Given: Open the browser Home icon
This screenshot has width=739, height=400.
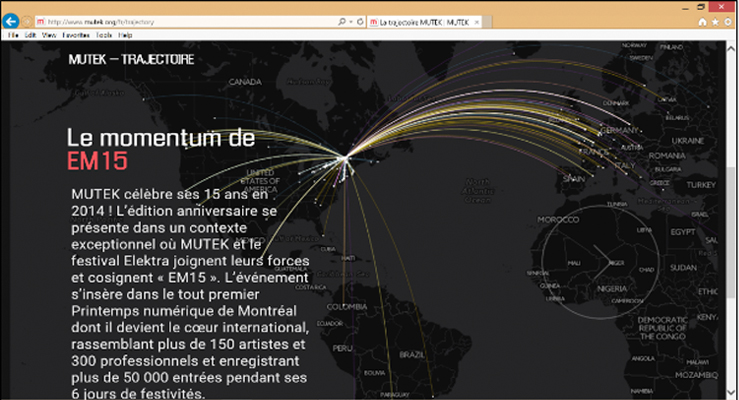Looking at the screenshot, I should coord(703,21).
